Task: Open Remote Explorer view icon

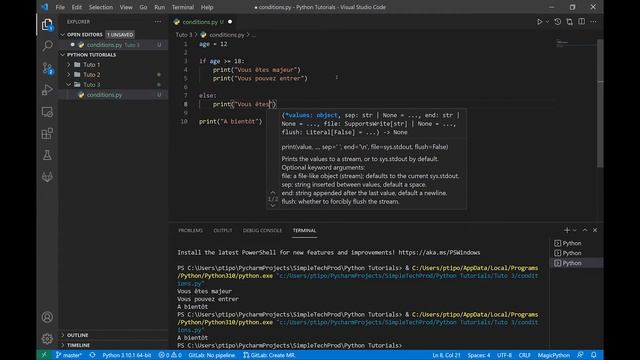Action: (47, 112)
